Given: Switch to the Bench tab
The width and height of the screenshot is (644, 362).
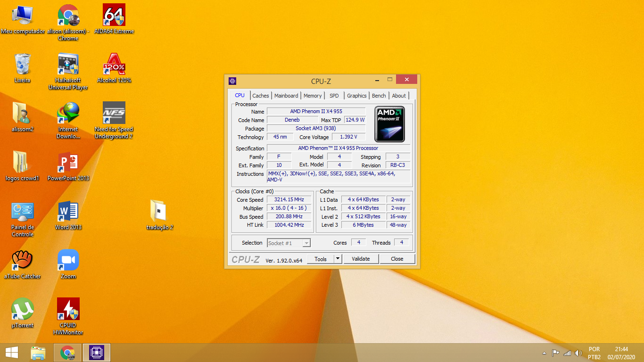Looking at the screenshot, I should (379, 96).
